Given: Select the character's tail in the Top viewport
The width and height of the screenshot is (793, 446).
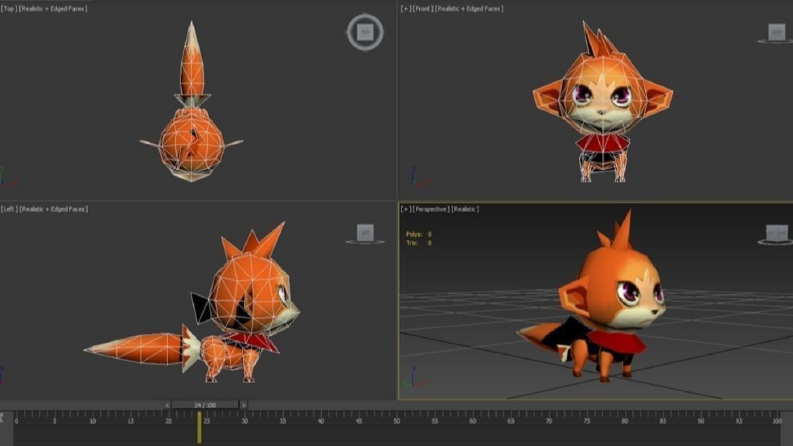Looking at the screenshot, I should (x=192, y=61).
